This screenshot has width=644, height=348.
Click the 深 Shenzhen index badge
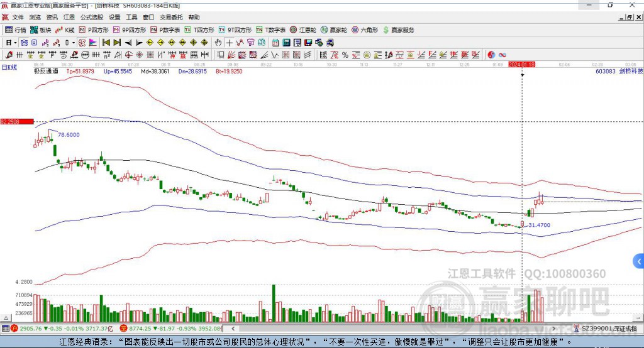124,329
